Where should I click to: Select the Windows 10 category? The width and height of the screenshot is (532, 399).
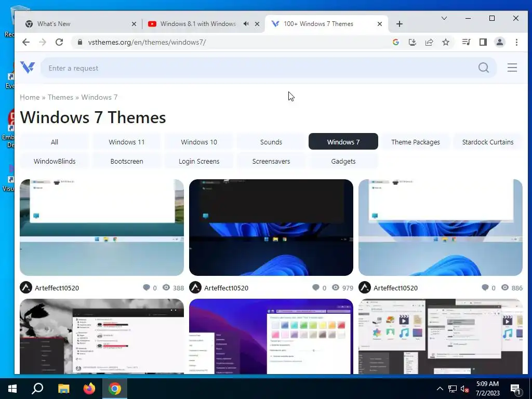point(199,142)
